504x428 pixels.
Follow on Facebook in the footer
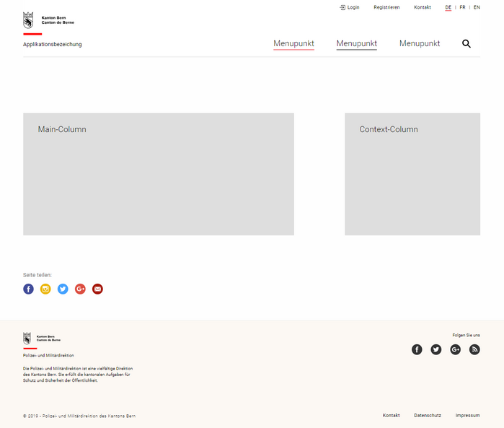417,349
